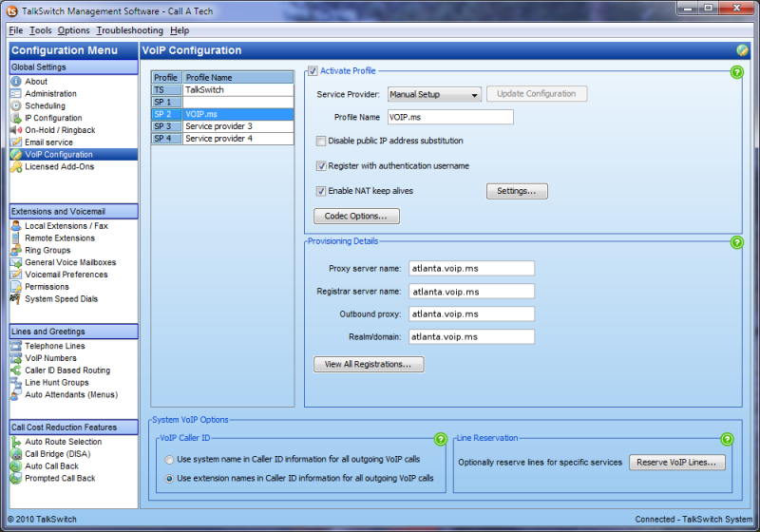Image resolution: width=760 pixels, height=532 pixels.
Task: Click the Extensions and Voicemail section header
Action: pos(74,212)
